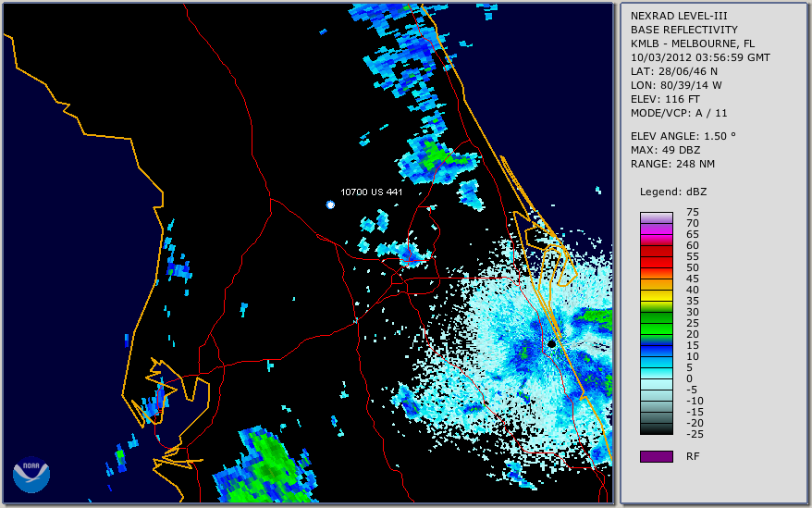This screenshot has height=508, width=812.
Task: Click the 75 value on legend scale
Action: [x=693, y=212]
